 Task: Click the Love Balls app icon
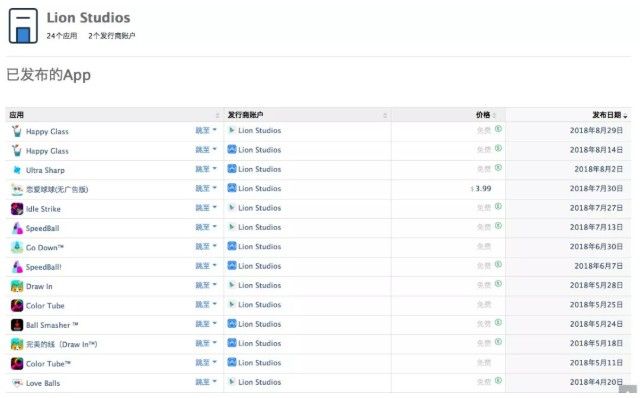click(17, 383)
